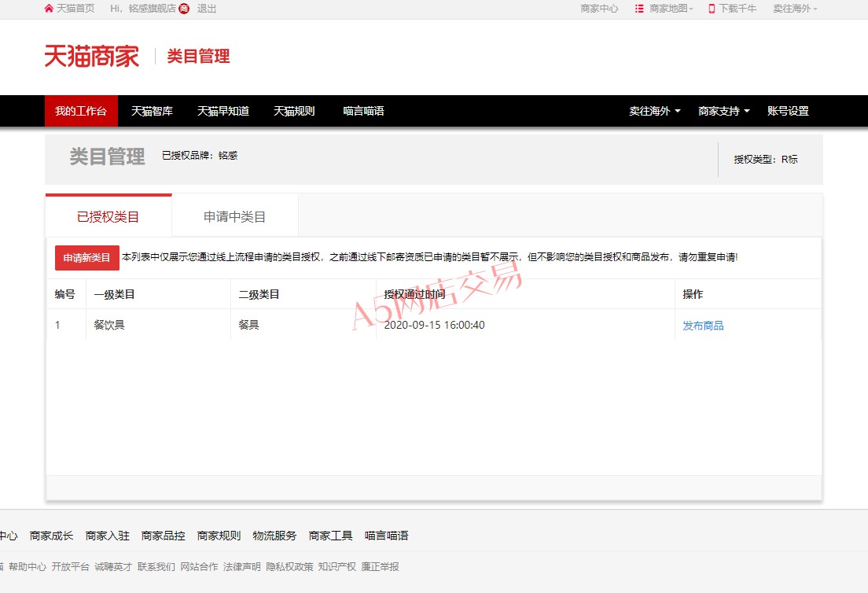Click the 授权通过时间 column header
The height and width of the screenshot is (593, 868).
(x=414, y=294)
